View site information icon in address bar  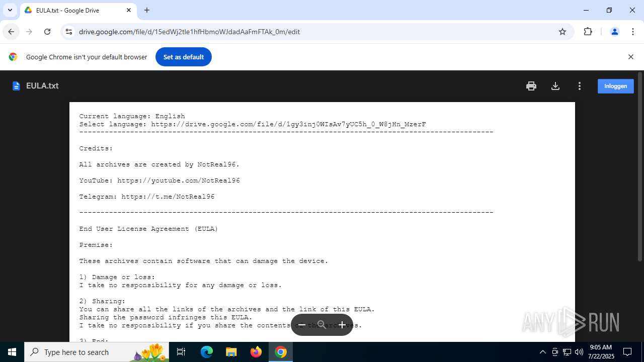tap(69, 32)
